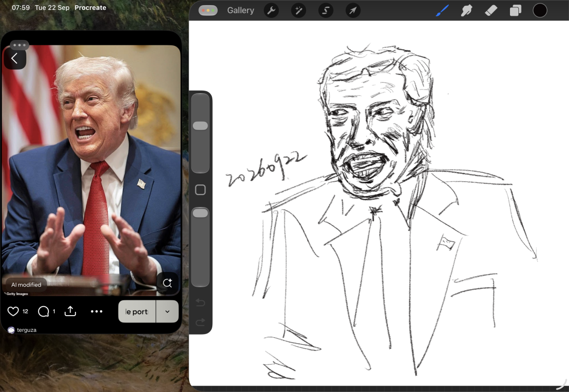Click the date 'Tue 22 Sep' in status bar
Image resolution: width=569 pixels, height=392 pixels.
click(x=52, y=7)
